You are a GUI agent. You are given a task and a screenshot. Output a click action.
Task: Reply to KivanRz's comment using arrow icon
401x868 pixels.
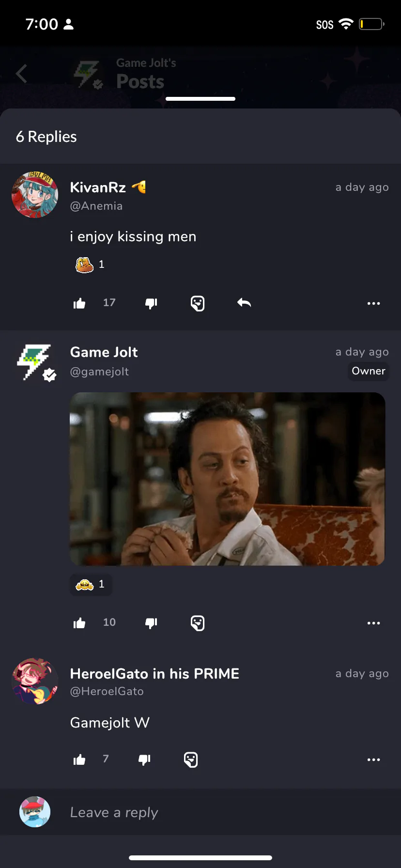pos(244,303)
